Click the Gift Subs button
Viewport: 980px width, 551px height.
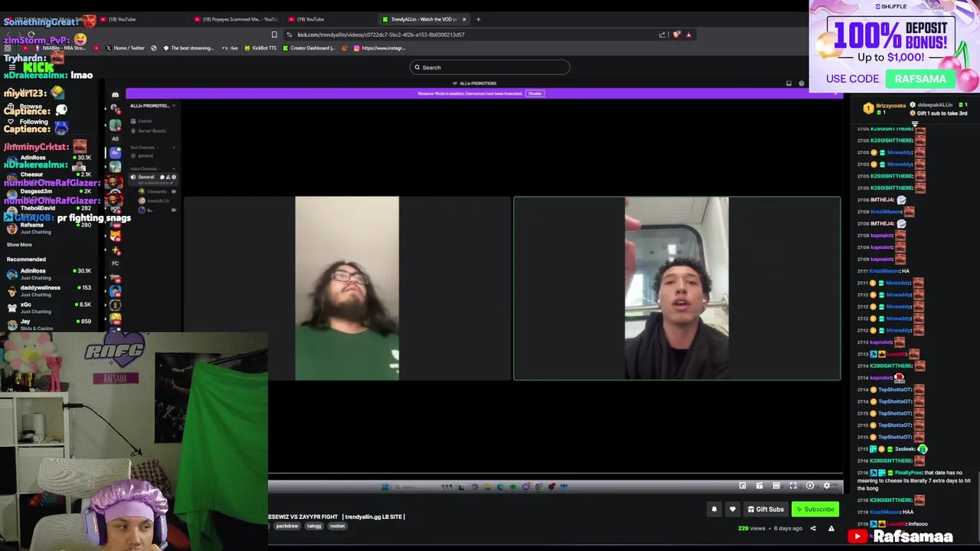[766, 509]
